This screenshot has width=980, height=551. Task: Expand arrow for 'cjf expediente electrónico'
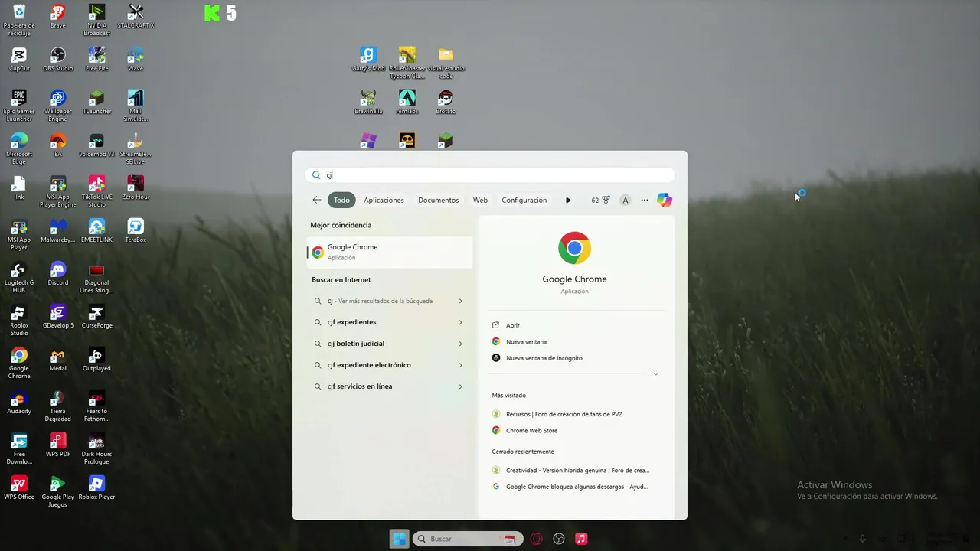point(460,365)
